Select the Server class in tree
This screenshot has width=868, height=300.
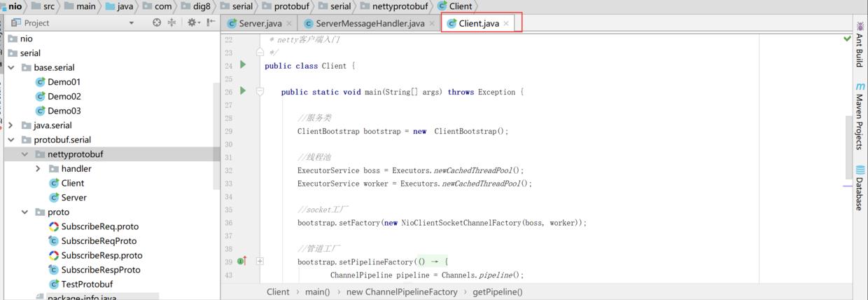(x=73, y=198)
